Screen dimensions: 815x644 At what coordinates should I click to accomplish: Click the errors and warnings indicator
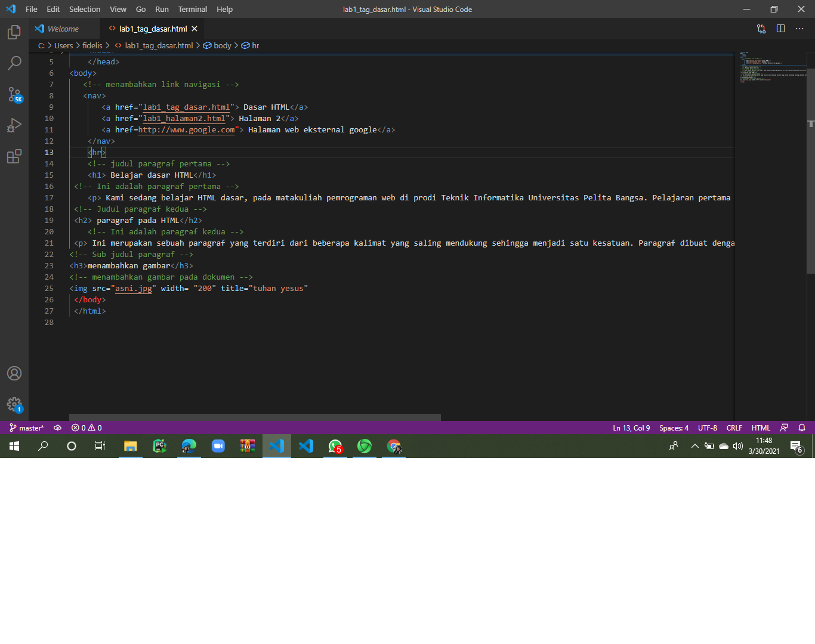pos(85,428)
